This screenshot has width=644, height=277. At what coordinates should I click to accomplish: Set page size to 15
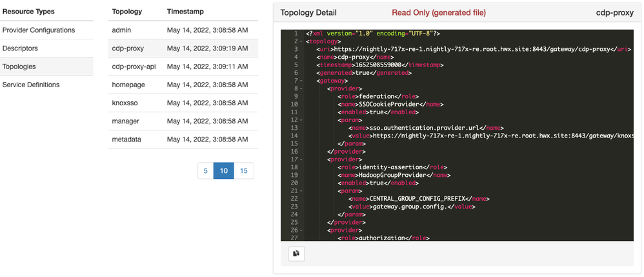click(243, 170)
